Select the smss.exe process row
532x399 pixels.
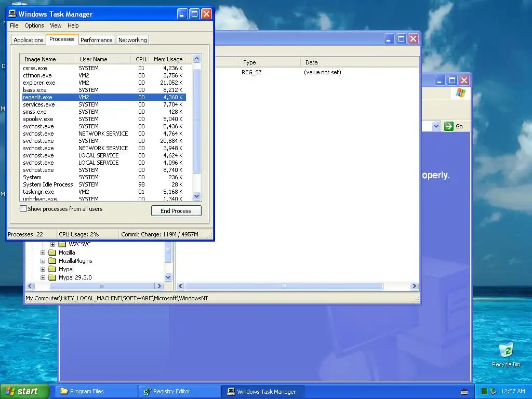point(104,112)
